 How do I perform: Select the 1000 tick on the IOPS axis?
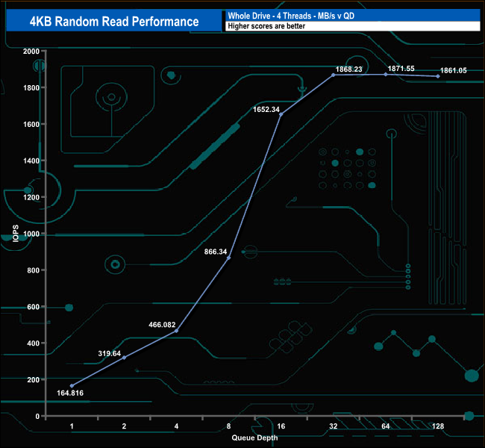[x=32, y=234]
